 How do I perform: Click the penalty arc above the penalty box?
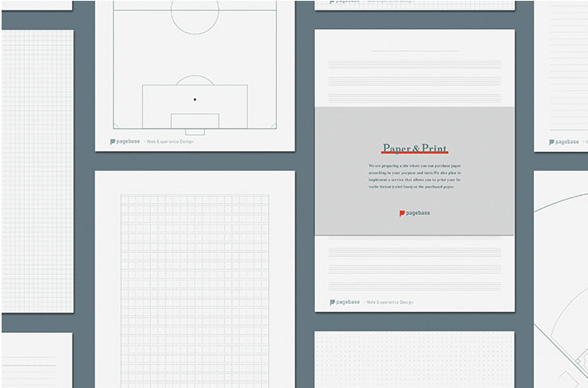point(195,79)
